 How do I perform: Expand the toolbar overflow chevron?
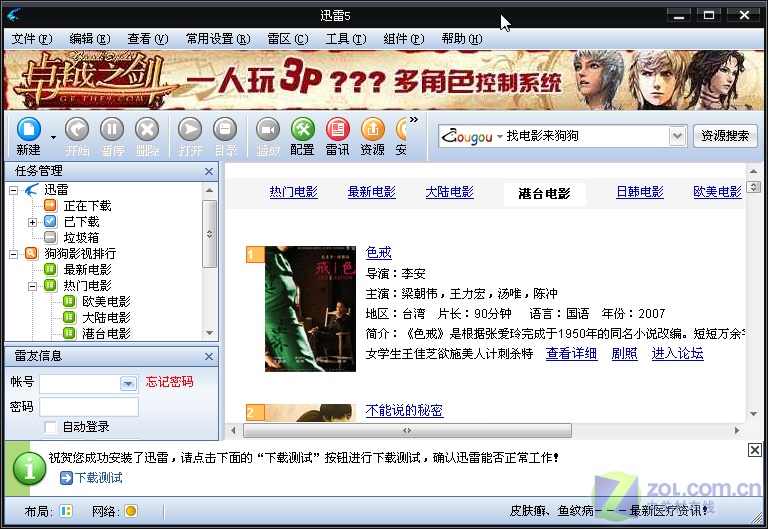tap(414, 120)
